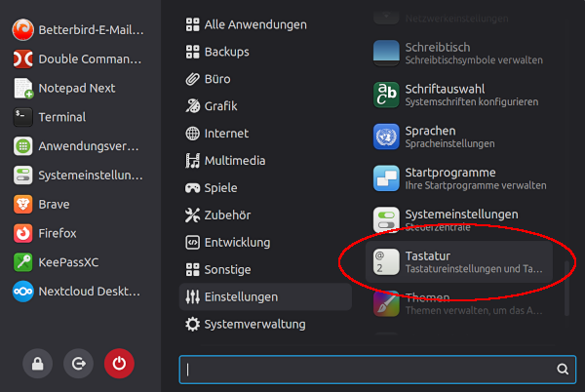Click the menu search input field

coord(377,370)
